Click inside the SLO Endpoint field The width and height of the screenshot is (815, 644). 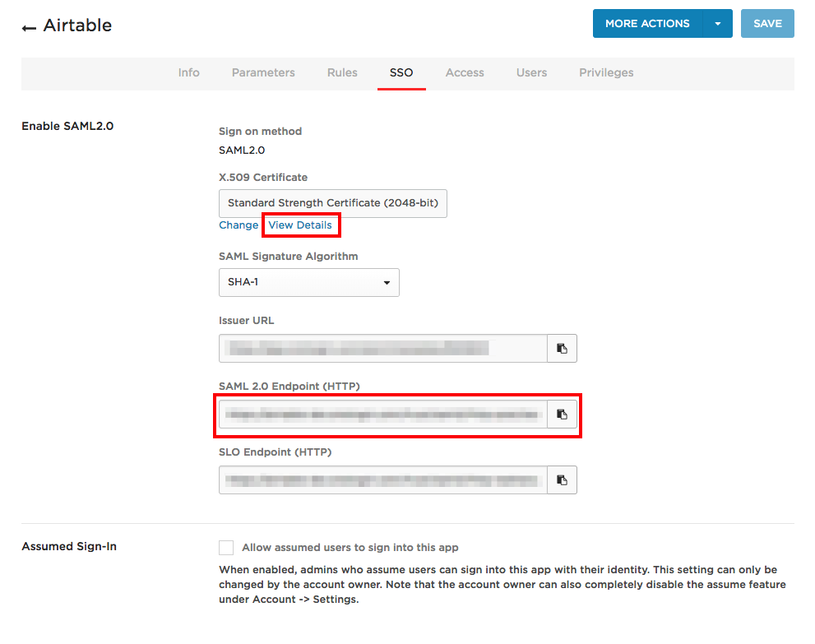tap(383, 480)
